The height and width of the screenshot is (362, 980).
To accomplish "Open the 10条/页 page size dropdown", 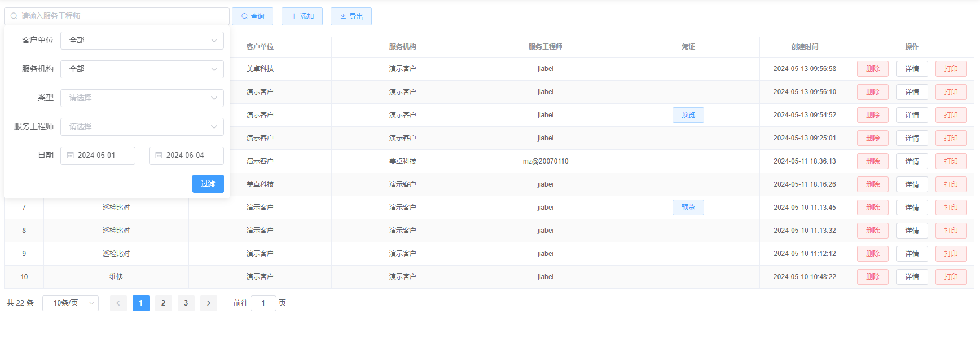I will (x=71, y=303).
